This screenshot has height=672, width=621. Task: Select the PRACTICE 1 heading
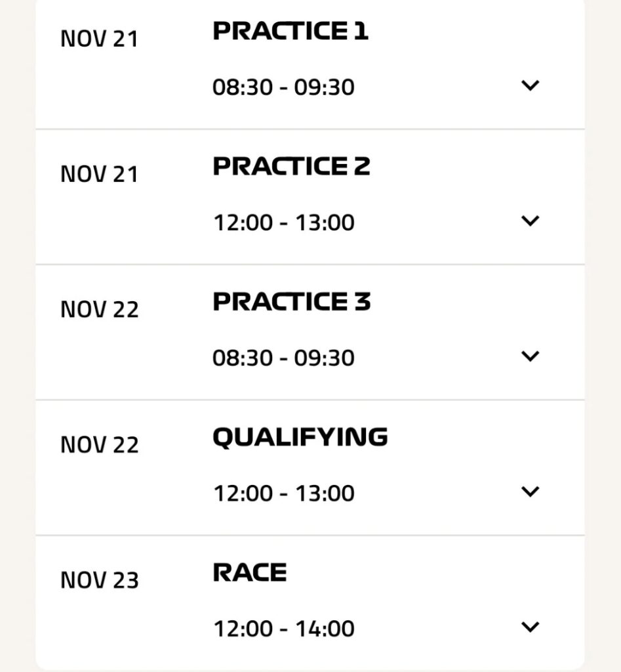click(x=290, y=31)
